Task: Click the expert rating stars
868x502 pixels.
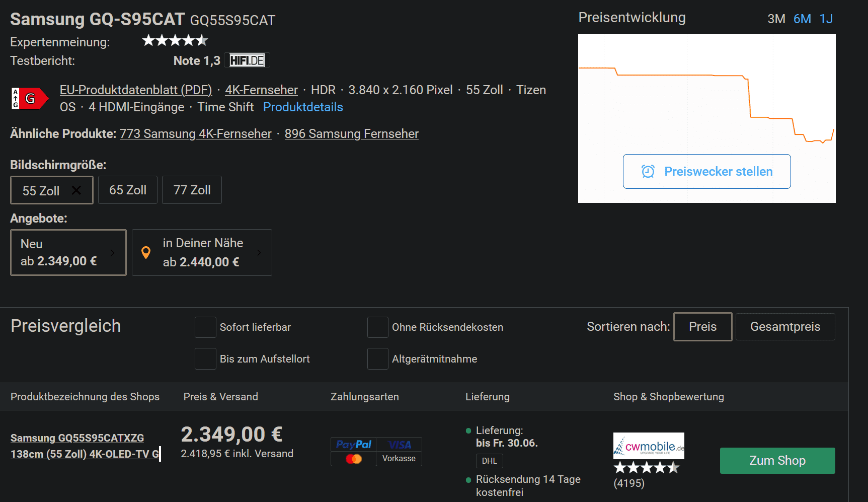Action: point(175,40)
